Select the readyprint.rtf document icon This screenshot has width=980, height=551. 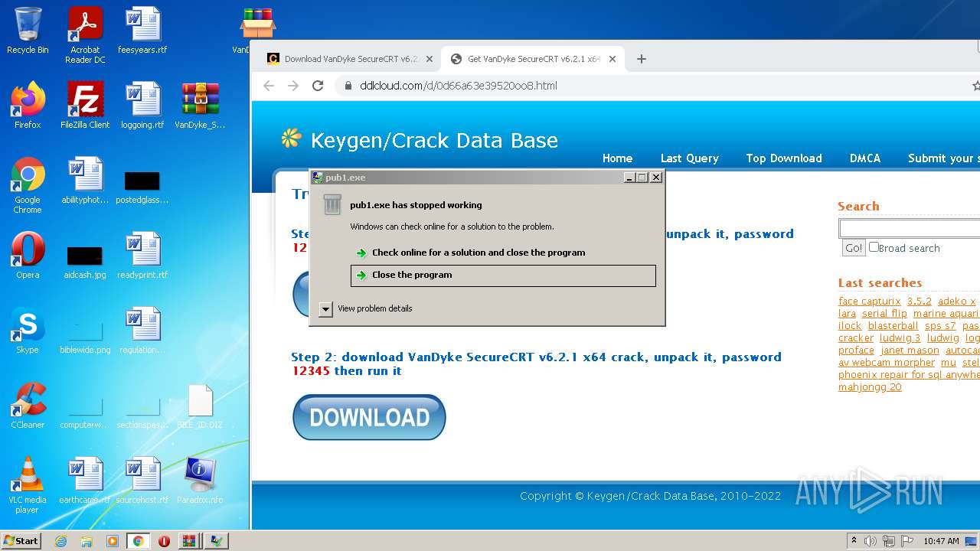coord(142,256)
